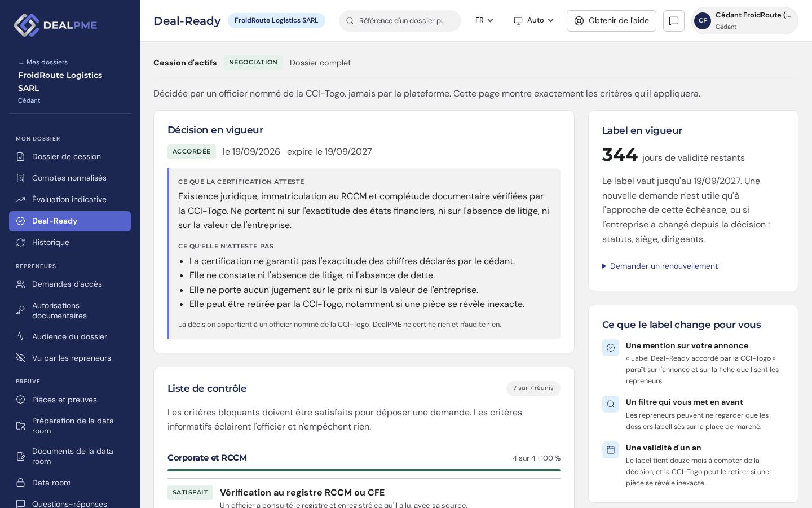The width and height of the screenshot is (812, 508).
Task: Select Évaluation indicative menu item
Action: [x=70, y=200]
